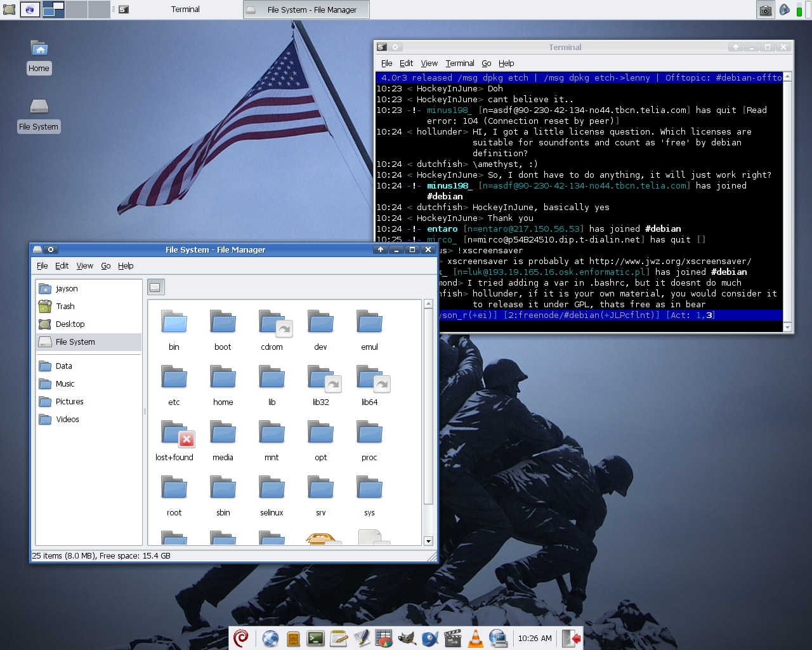Click the File Manager titlebar window menu icon
Viewport: 812px width, 650px height.
(x=37, y=249)
